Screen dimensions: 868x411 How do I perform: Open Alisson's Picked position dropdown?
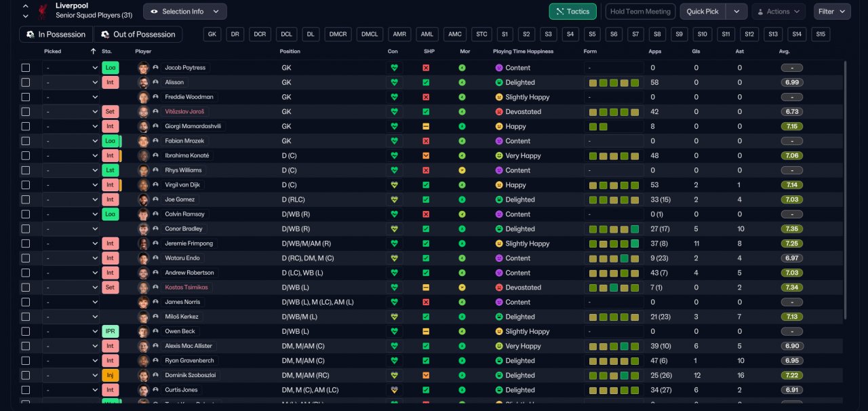[x=71, y=82]
